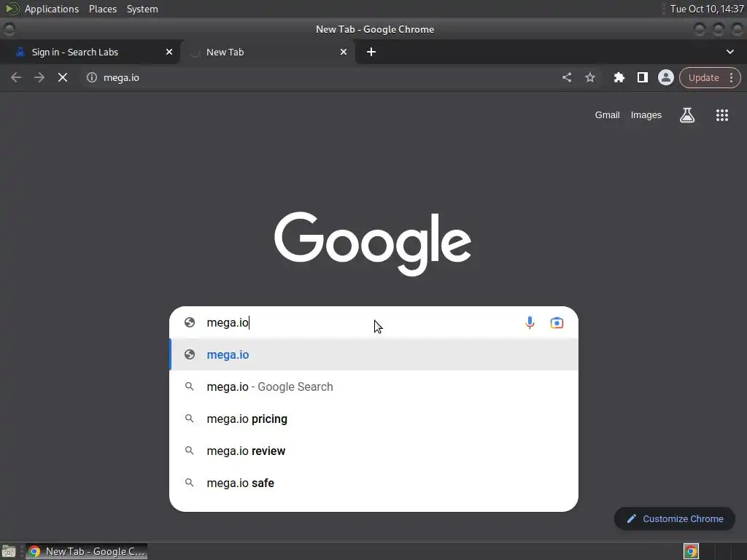The width and height of the screenshot is (747, 560).
Task: Go back to the previous page
Action: tap(16, 77)
